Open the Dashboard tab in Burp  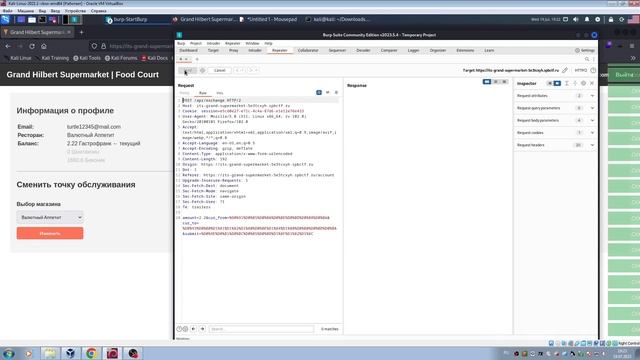tap(188, 50)
